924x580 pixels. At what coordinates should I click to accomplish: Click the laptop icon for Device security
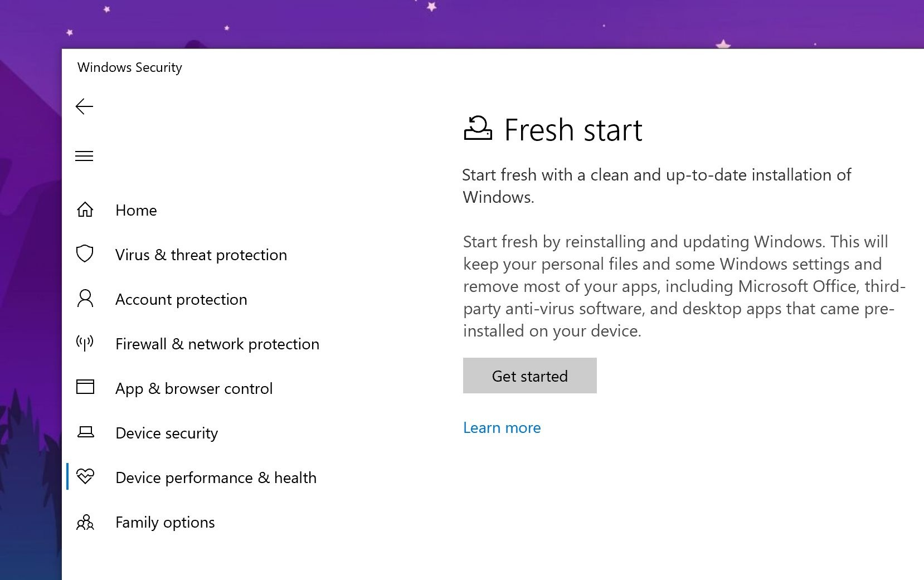point(85,432)
